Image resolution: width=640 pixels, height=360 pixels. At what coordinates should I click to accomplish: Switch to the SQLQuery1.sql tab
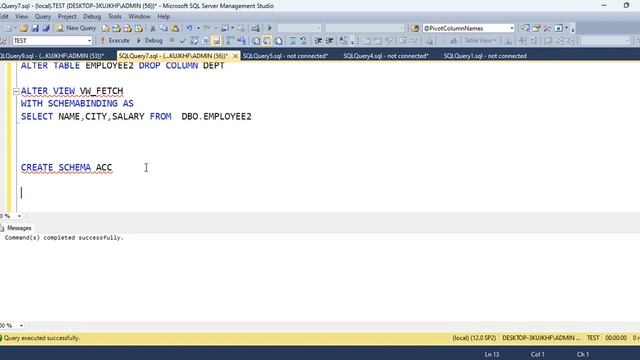pos(485,56)
